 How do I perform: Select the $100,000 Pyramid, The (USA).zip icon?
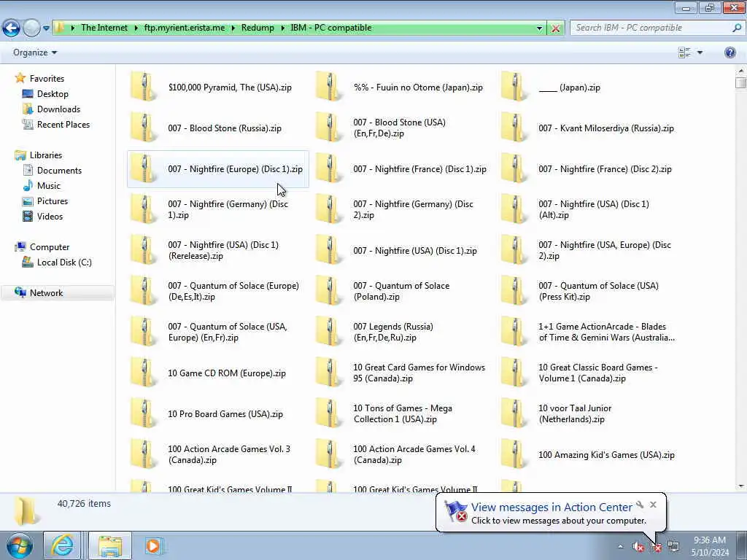143,87
